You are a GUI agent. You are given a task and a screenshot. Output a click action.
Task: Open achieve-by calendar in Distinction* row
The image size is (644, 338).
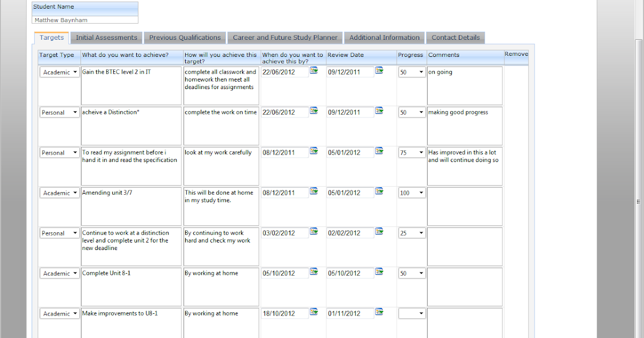pyautogui.click(x=314, y=111)
